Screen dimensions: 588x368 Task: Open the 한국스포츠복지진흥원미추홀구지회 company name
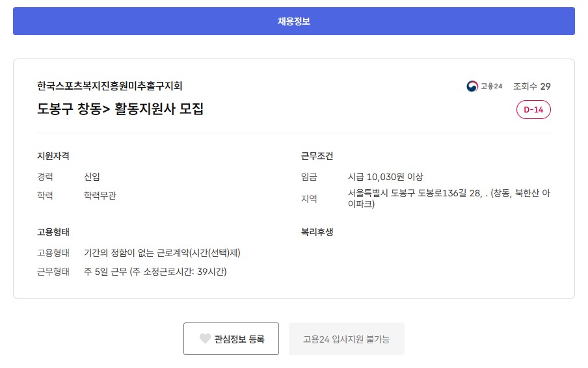[110, 86]
